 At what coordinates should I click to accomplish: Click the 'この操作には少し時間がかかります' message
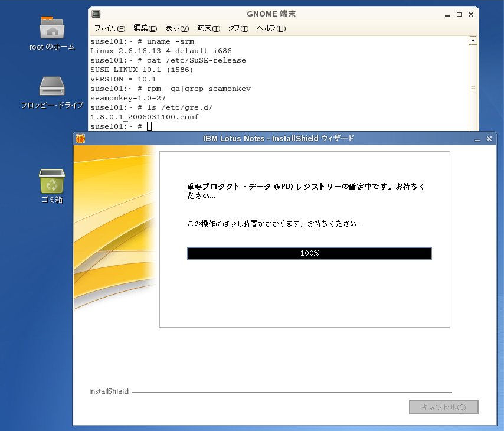coord(275,224)
